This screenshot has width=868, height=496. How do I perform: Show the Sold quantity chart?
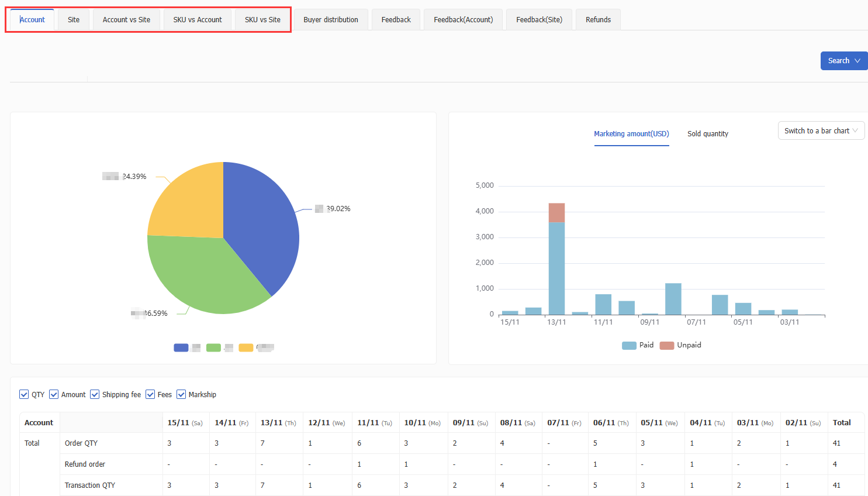[x=707, y=134]
